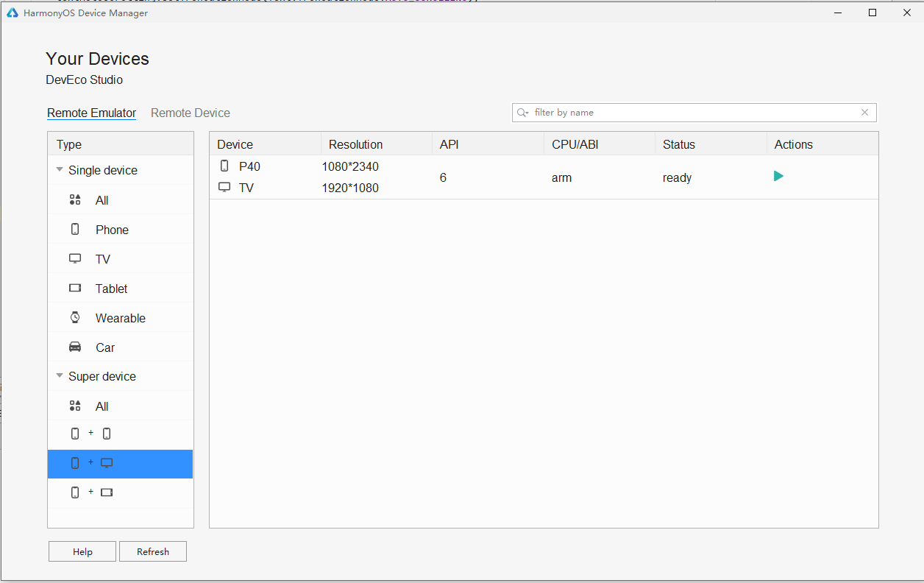Click the Tablet icon in type list
924x583 pixels.
pyautogui.click(x=75, y=288)
